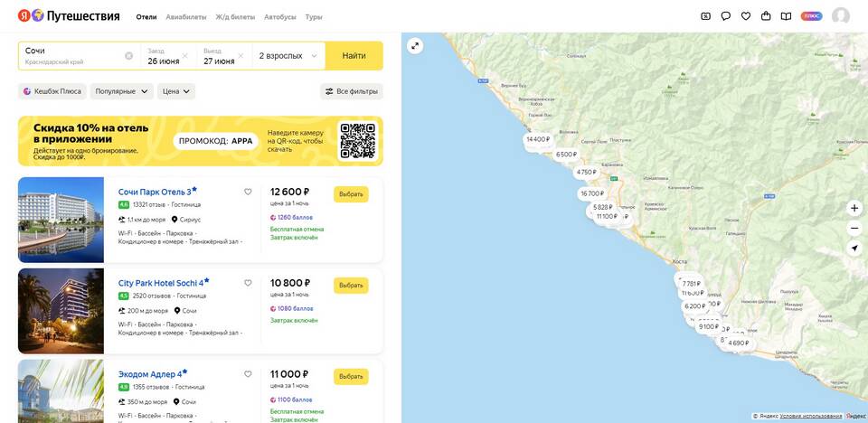Switch to Ж/д билеты tab
868x423 pixels.
[x=235, y=17]
